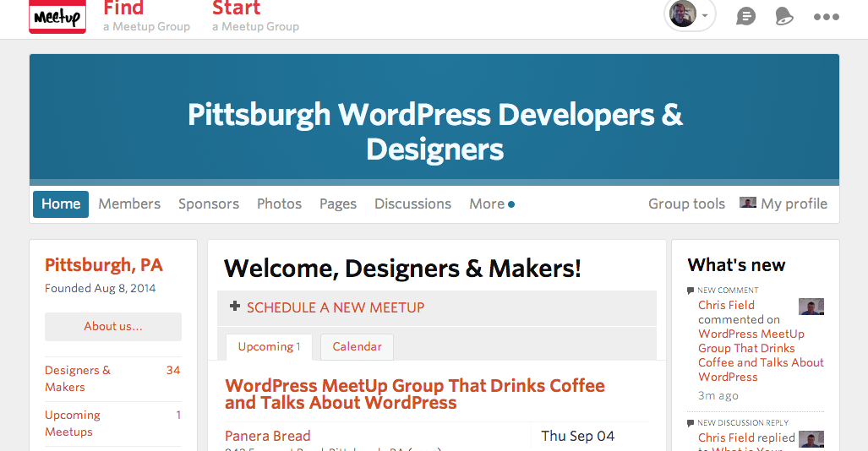868x451 pixels.
Task: Open the WordPress MeetUp Group event title
Action: click(x=415, y=394)
